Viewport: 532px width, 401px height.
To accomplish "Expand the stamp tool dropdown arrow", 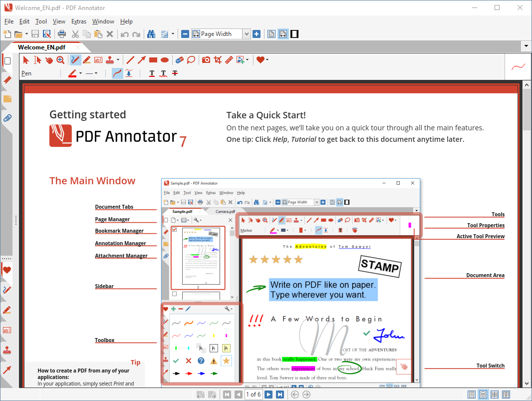I will coord(118,60).
